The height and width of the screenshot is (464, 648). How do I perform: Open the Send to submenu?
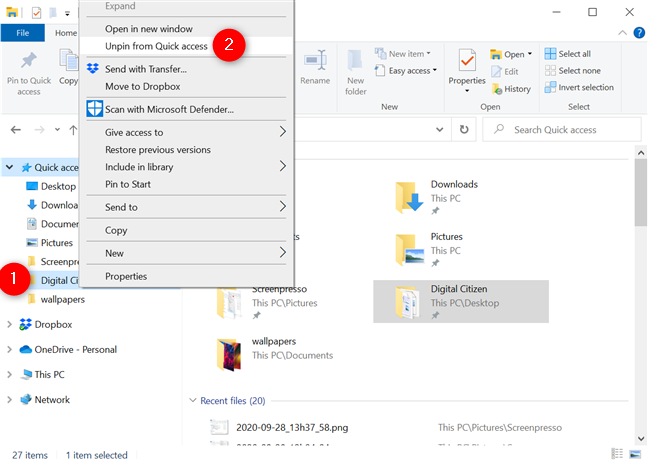(x=187, y=207)
